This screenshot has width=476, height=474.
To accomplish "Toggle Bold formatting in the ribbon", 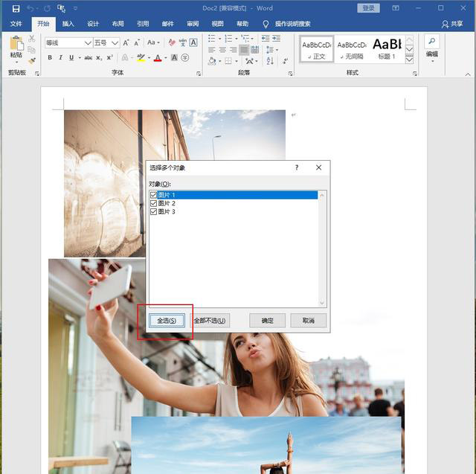I will (x=50, y=57).
